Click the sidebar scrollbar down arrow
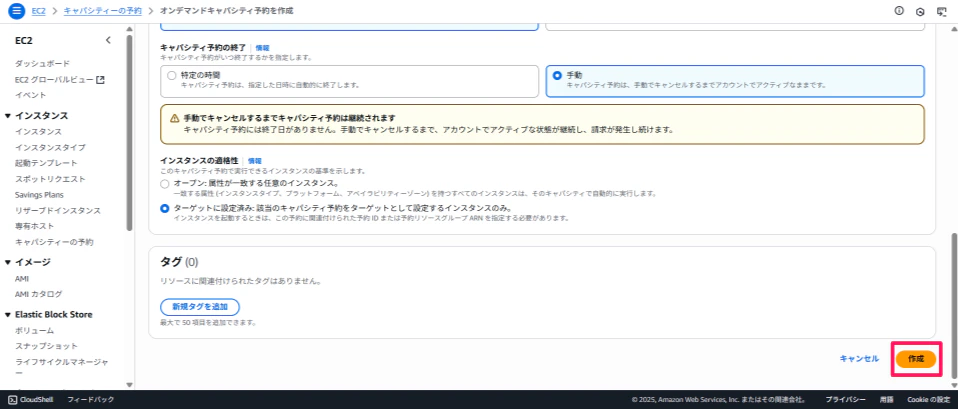Screen dimensions: 958x409 [129, 385]
